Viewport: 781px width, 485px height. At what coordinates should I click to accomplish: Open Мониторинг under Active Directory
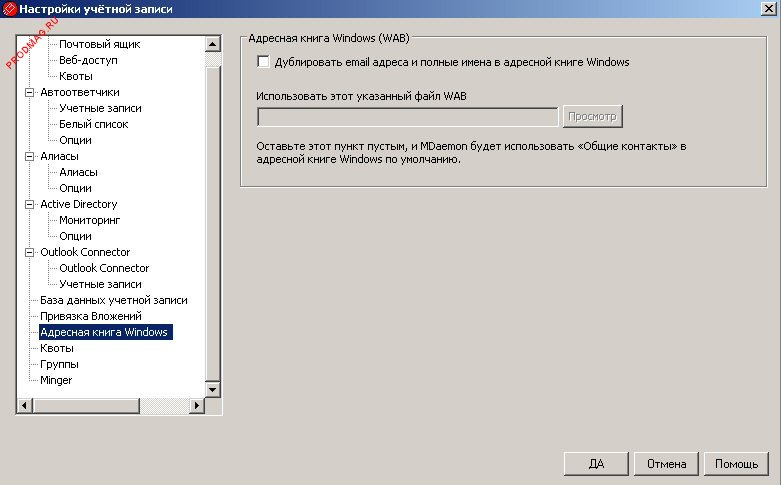[x=89, y=220]
